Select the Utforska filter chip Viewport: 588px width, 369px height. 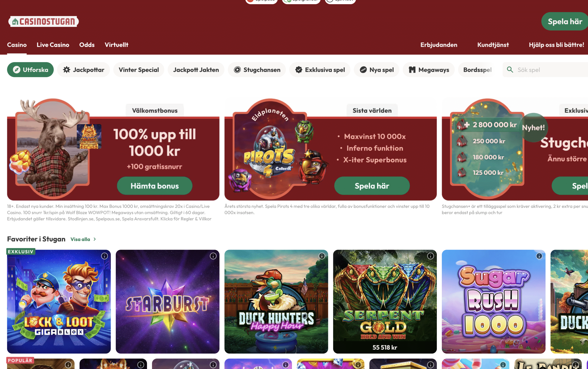(30, 70)
